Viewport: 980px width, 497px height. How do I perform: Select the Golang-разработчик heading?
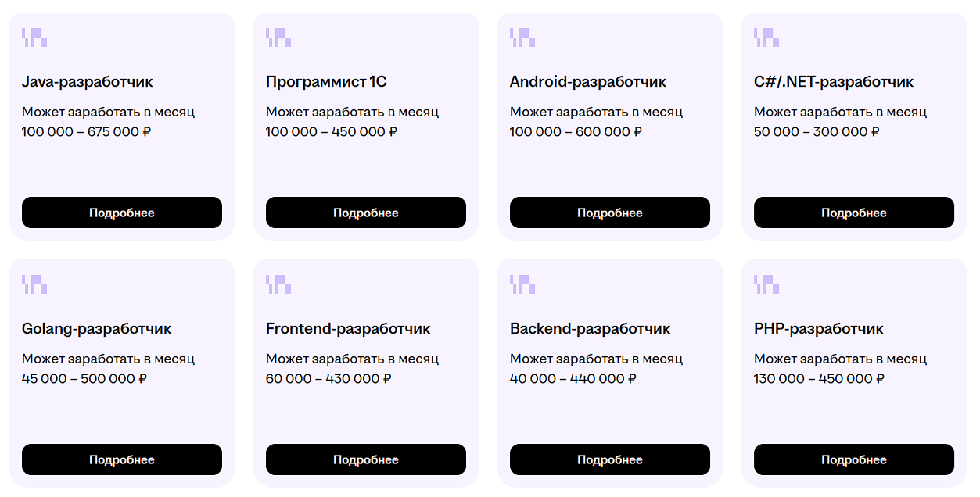[97, 329]
